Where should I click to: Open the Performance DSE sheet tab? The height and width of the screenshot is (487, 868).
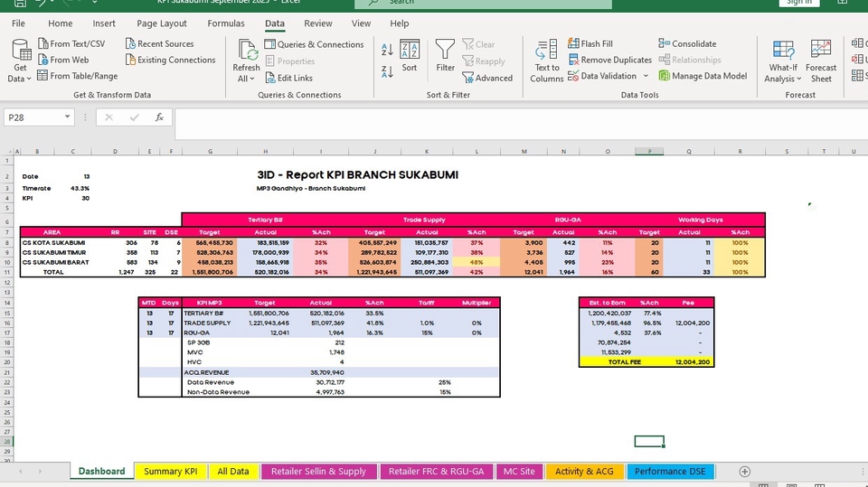coord(669,472)
